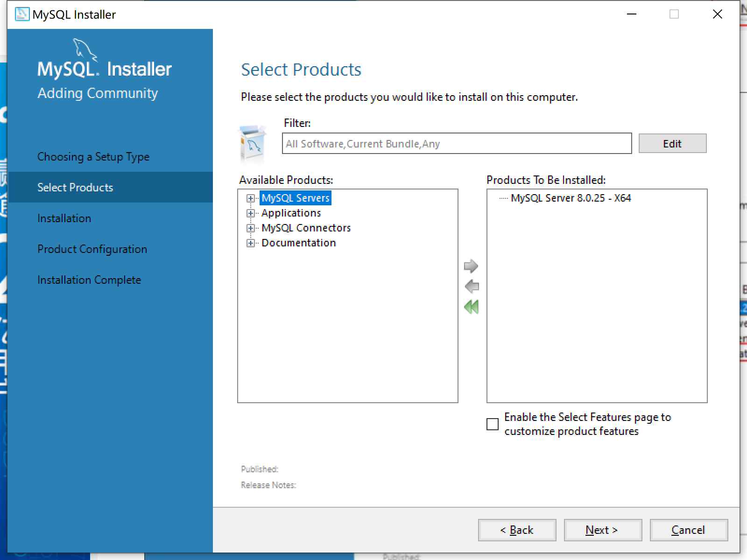747x560 pixels.
Task: Open Choosing a Setup Type step
Action: coord(93,157)
